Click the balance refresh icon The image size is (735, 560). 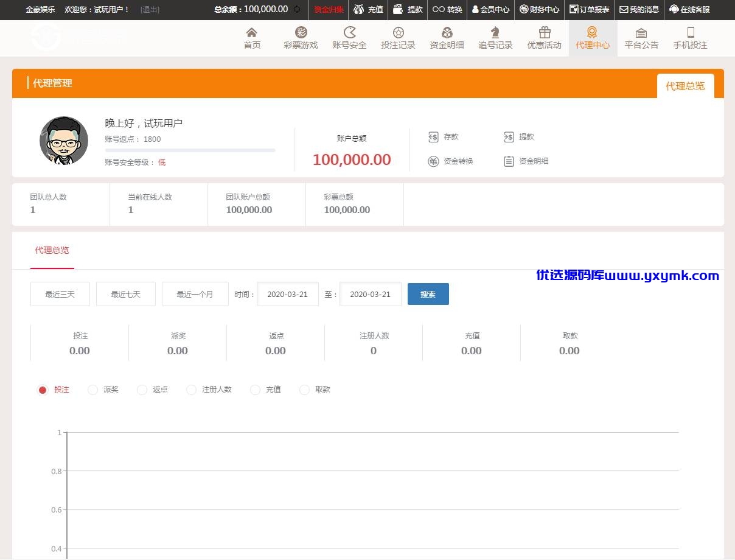point(297,9)
